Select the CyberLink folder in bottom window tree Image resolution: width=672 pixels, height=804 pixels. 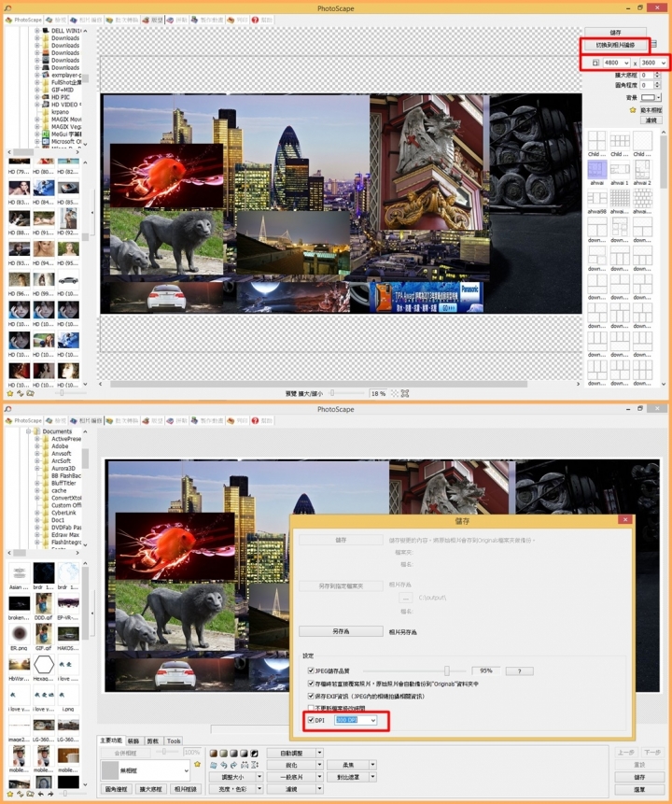tap(63, 513)
